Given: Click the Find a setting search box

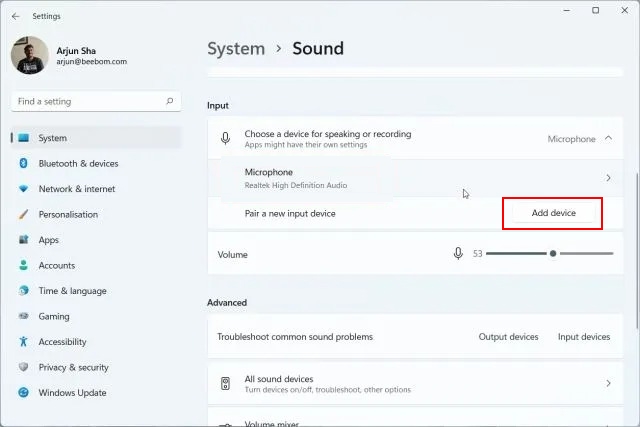Looking at the screenshot, I should coord(90,101).
